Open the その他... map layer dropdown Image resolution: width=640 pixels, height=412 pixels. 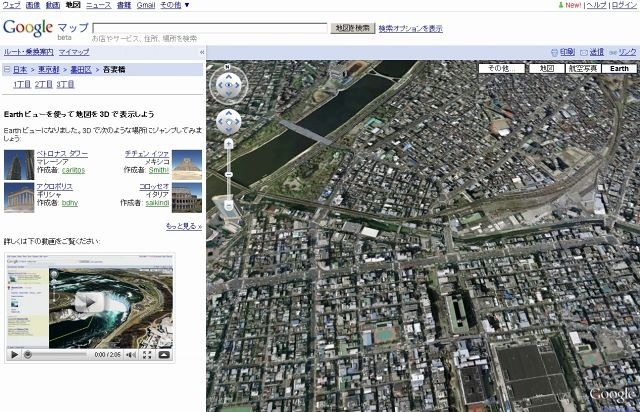tap(502, 68)
